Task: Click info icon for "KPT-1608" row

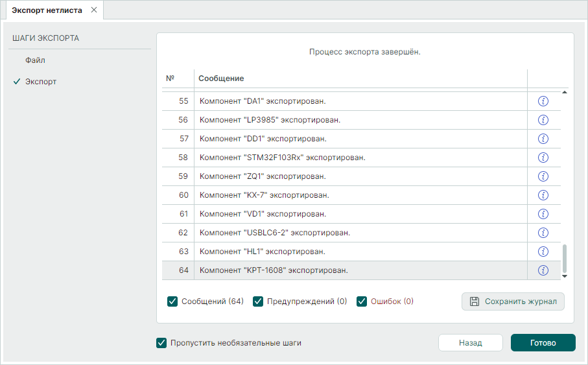Action: 543,270
